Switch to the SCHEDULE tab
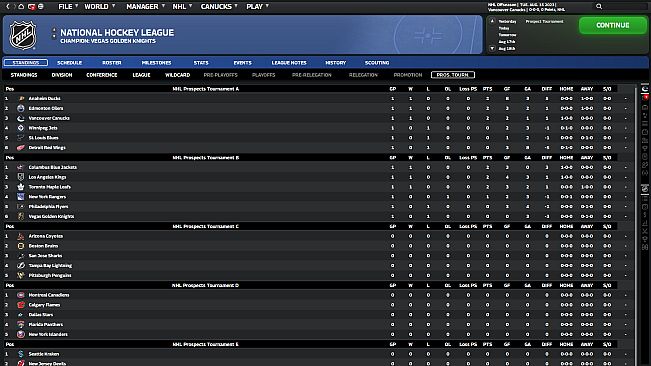 pos(69,63)
